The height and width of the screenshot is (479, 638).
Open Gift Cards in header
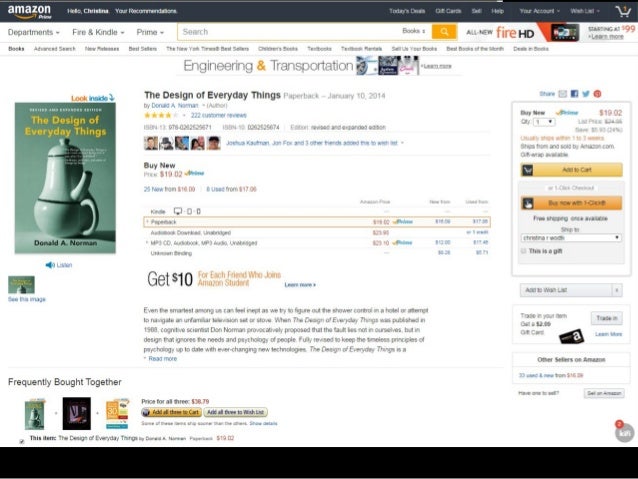(x=448, y=11)
